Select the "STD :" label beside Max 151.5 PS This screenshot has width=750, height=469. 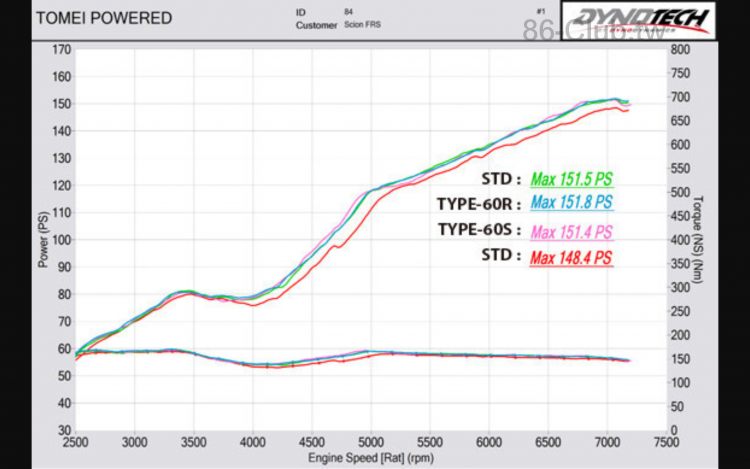click(501, 179)
